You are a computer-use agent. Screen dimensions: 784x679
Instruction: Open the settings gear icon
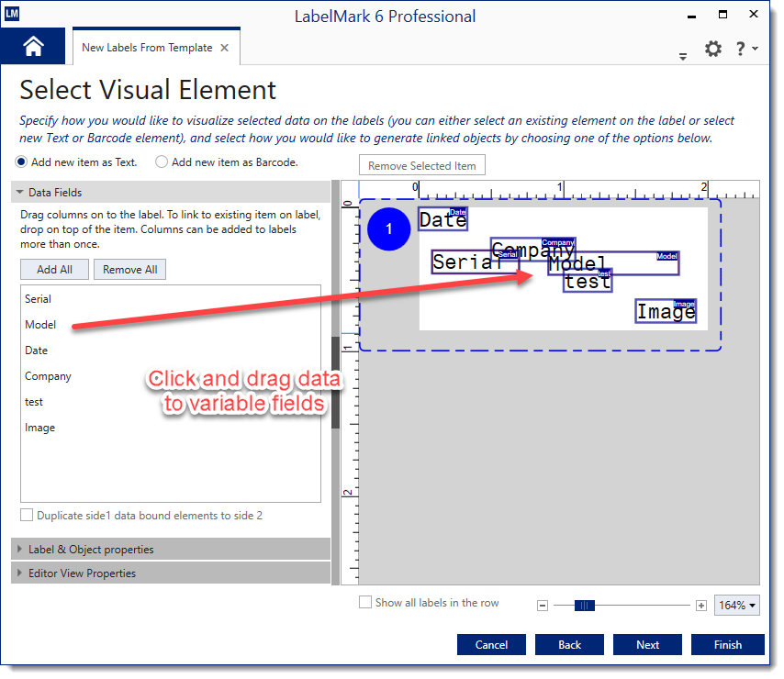click(x=713, y=50)
